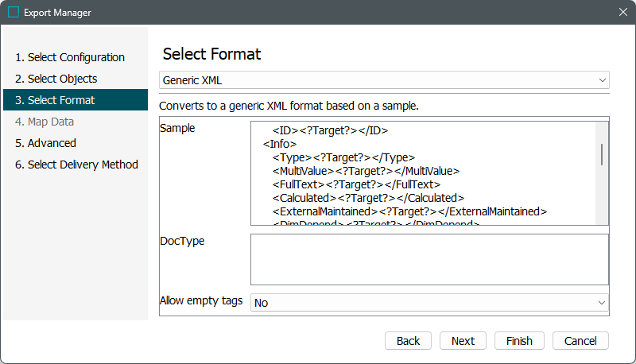Proceed with the Next button

pos(463,340)
